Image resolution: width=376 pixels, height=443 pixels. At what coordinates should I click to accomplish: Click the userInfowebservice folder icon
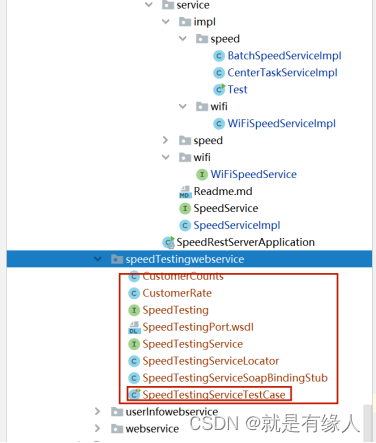[x=117, y=412]
